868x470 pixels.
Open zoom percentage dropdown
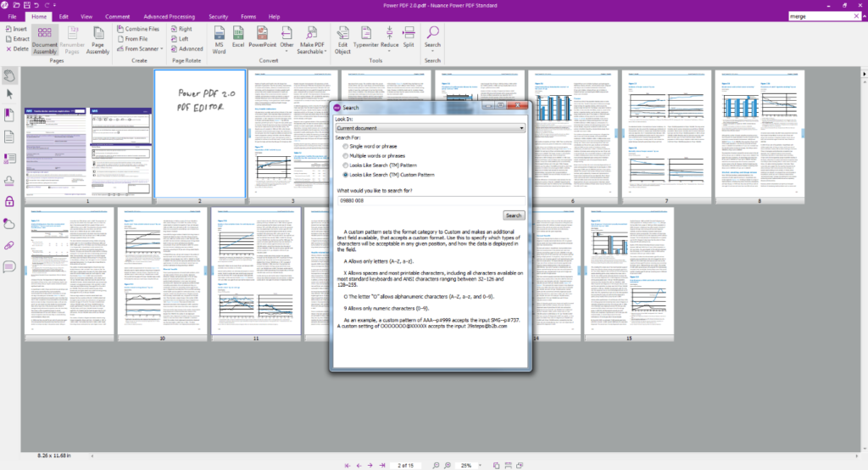[x=480, y=466]
